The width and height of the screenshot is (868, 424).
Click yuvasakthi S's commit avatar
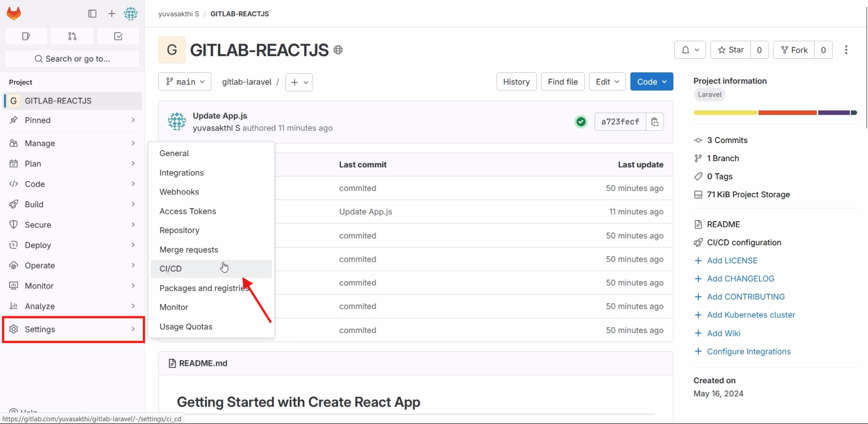coord(176,121)
